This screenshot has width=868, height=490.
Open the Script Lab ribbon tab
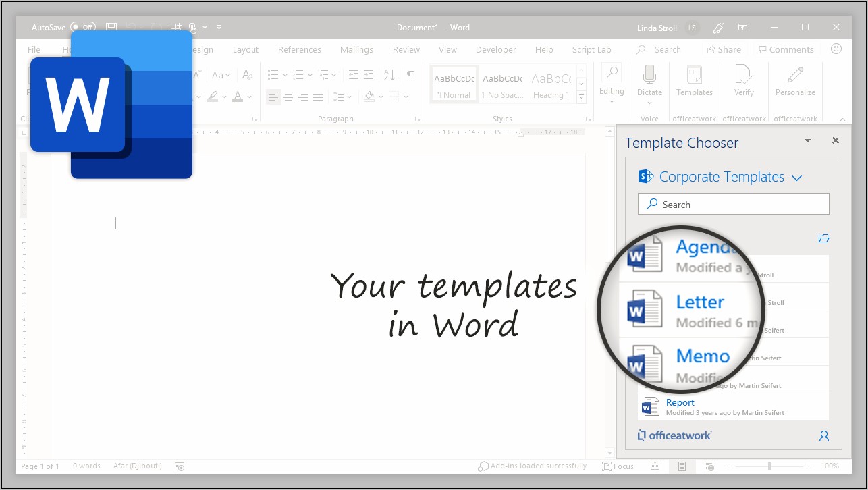pos(591,49)
